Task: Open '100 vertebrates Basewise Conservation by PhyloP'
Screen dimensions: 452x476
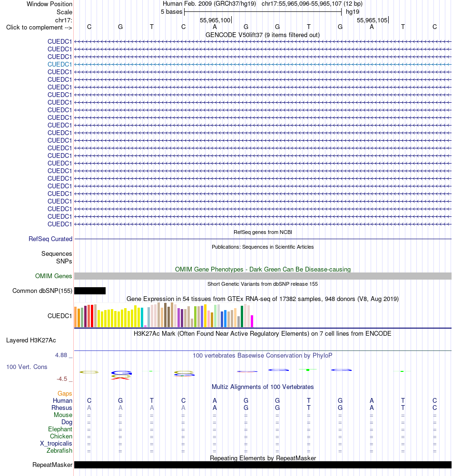Action: [x=263, y=356]
